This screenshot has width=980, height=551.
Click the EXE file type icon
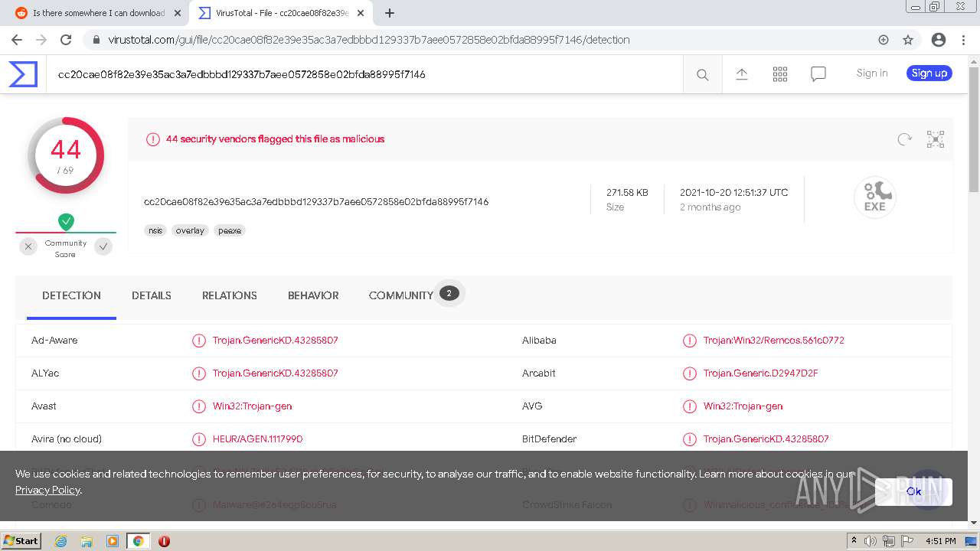point(874,197)
